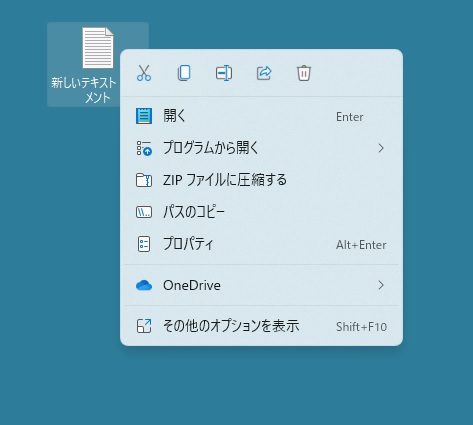Click the expand icon beside その他のオプション

(x=144, y=326)
